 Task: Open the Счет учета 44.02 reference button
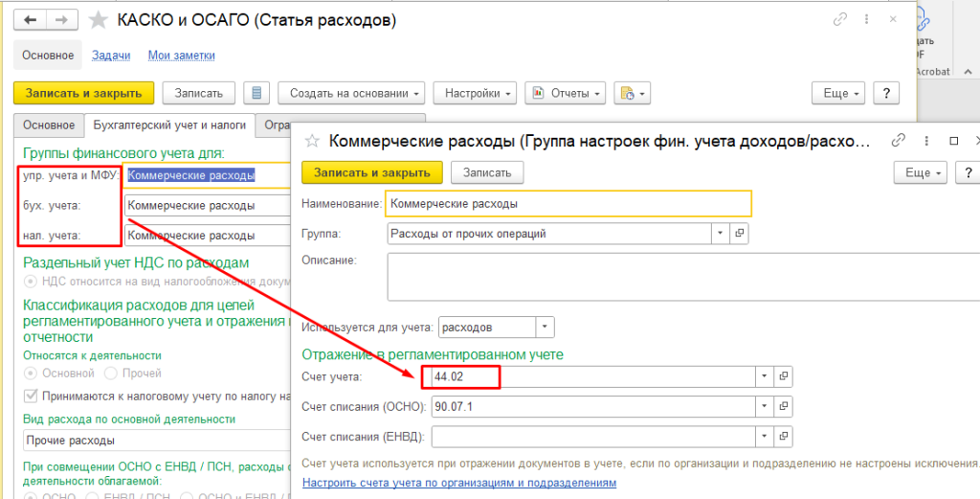point(784,376)
